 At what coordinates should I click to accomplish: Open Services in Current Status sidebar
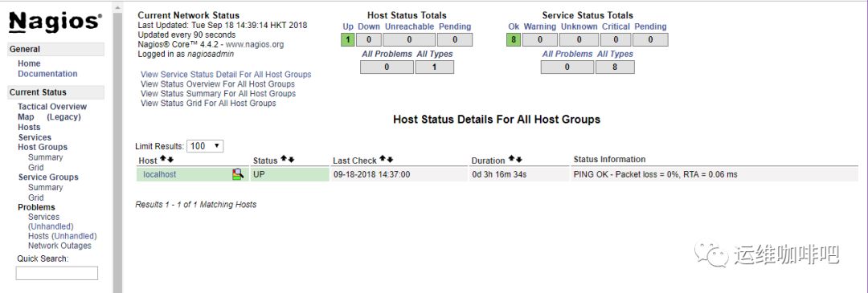click(35, 137)
